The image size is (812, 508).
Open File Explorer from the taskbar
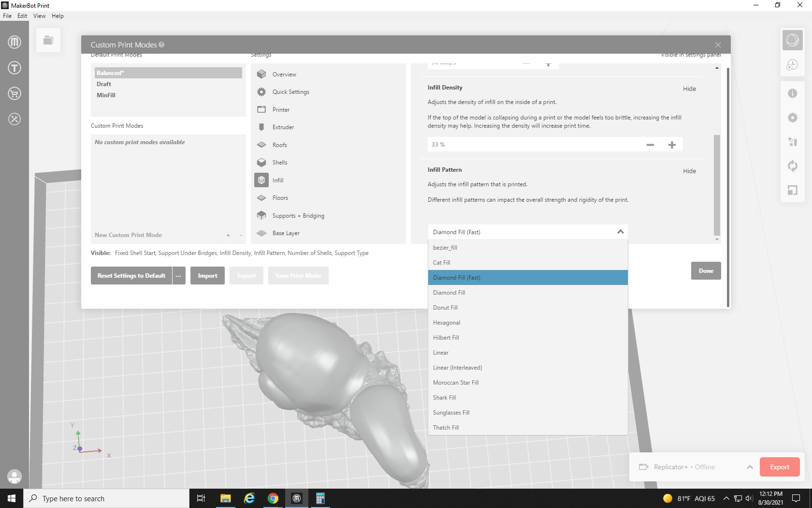point(226,498)
